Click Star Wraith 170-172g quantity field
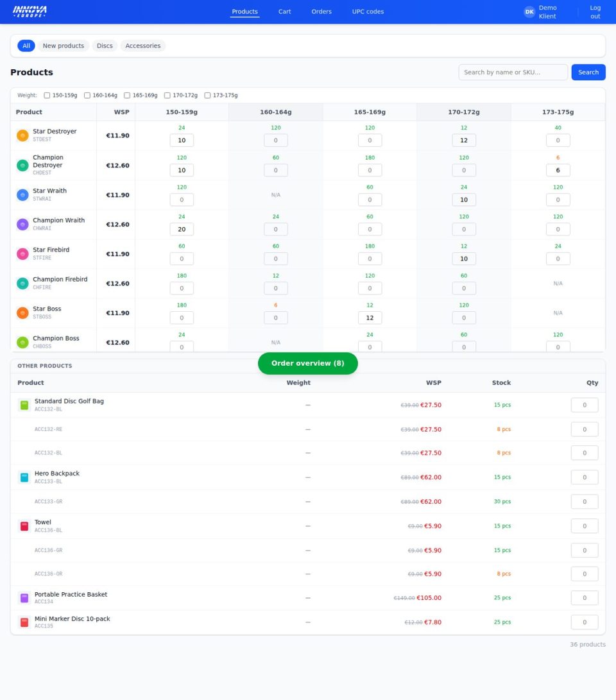The height and width of the screenshot is (700, 616). (x=464, y=200)
